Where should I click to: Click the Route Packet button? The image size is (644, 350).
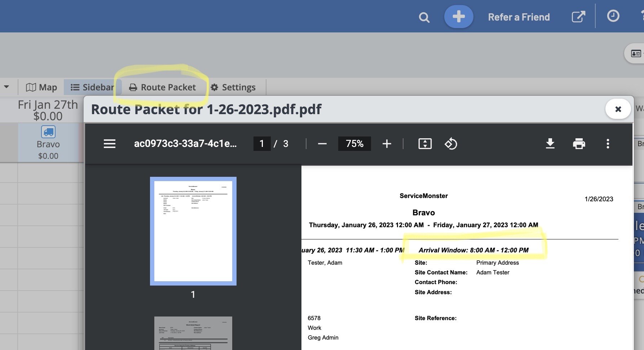[163, 87]
